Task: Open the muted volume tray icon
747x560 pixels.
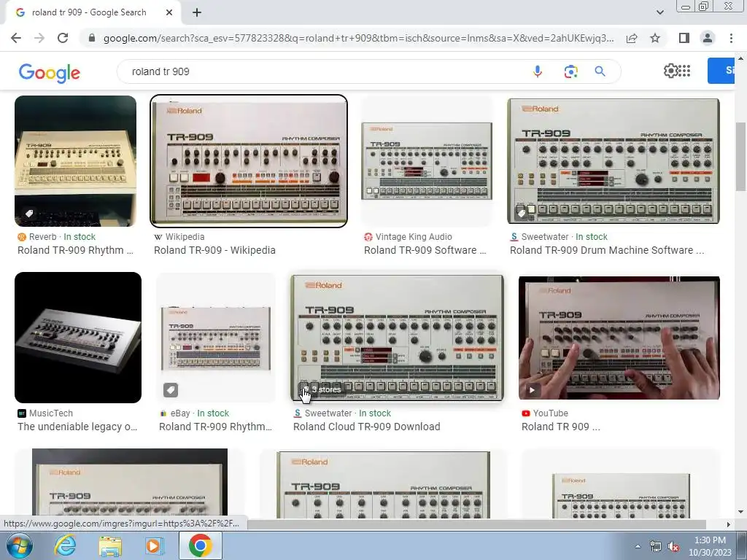Action: 673,547
